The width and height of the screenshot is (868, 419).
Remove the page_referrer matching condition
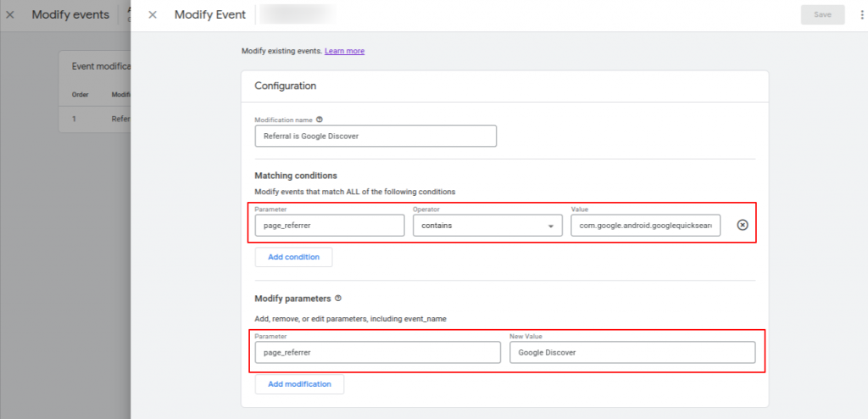pos(743,225)
